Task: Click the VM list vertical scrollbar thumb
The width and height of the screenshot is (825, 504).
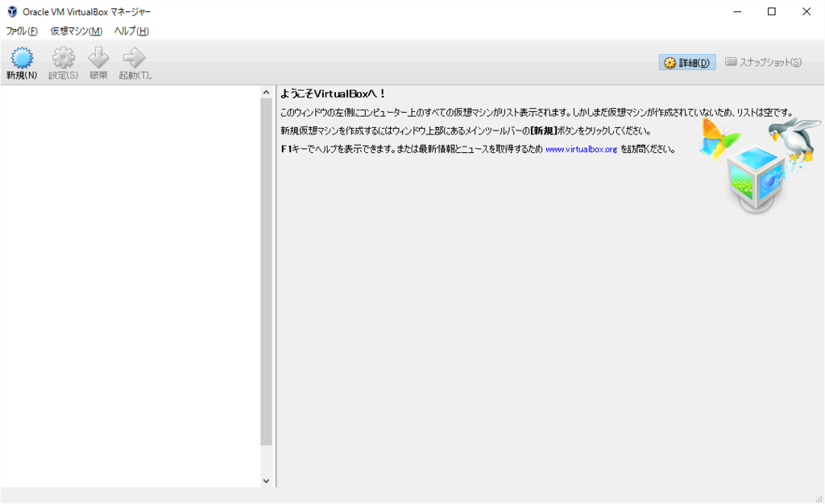Action: 266,271
